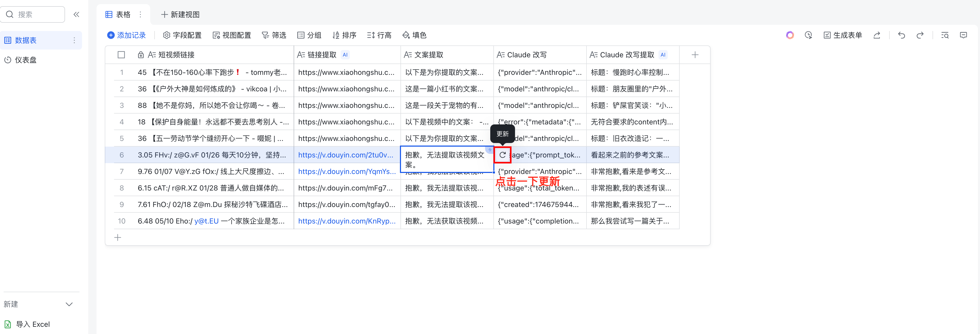Click 新建视图 to create a view
980x334 pixels.
pos(180,14)
